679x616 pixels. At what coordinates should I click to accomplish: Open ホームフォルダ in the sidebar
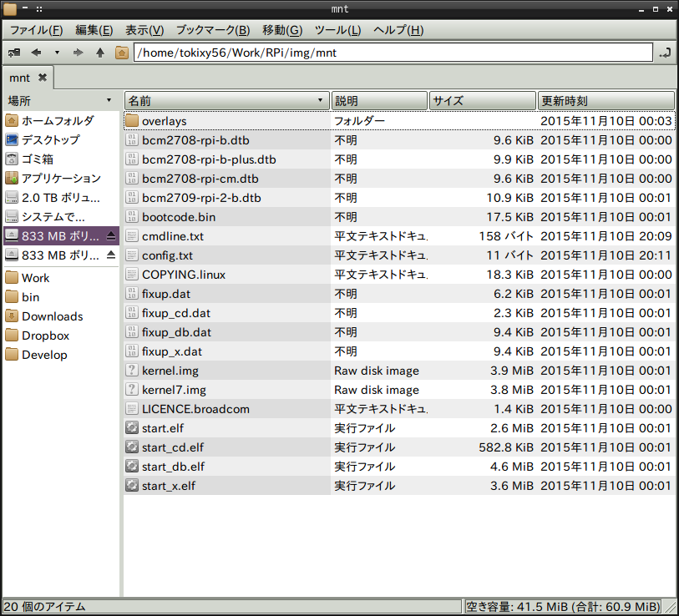61,121
